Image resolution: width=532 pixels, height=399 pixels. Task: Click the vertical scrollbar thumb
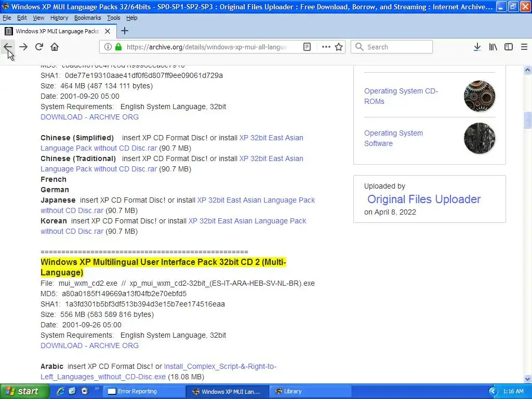tap(527, 120)
